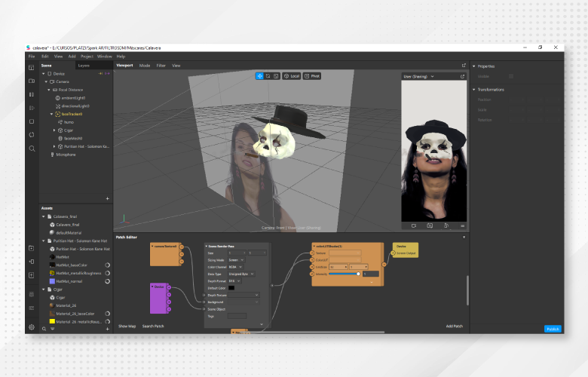Click the simulator camera capture icon

coord(430,226)
